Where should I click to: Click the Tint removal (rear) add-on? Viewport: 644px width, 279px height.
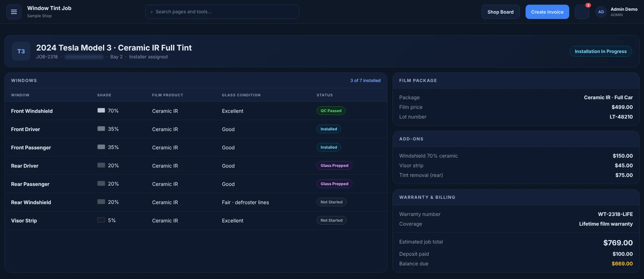pyautogui.click(x=421, y=175)
